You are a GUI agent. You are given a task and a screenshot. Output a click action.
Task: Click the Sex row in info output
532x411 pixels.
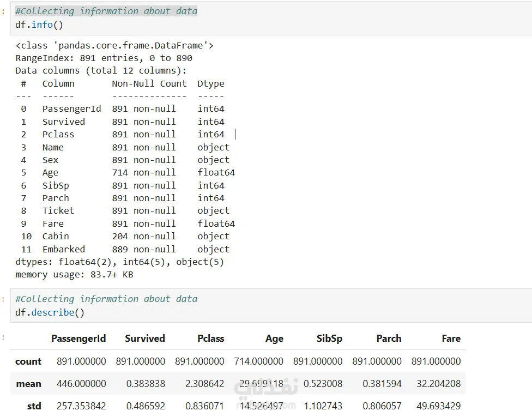click(125, 160)
